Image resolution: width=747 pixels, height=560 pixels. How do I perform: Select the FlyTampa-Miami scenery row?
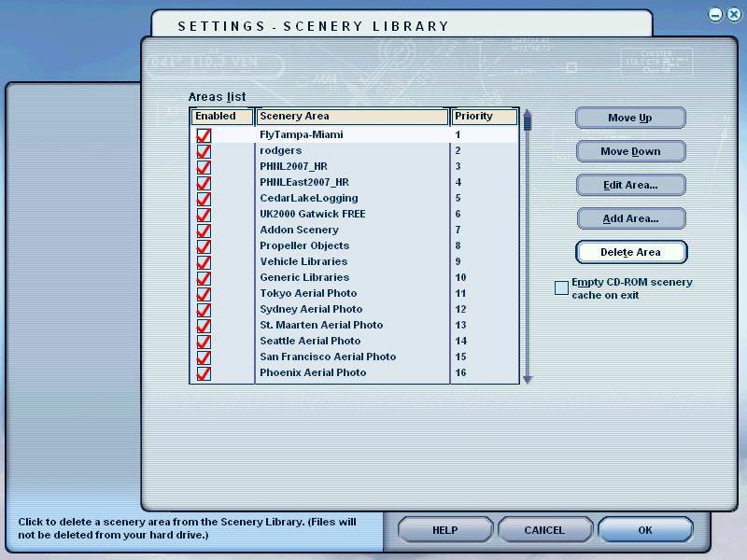[x=355, y=134]
